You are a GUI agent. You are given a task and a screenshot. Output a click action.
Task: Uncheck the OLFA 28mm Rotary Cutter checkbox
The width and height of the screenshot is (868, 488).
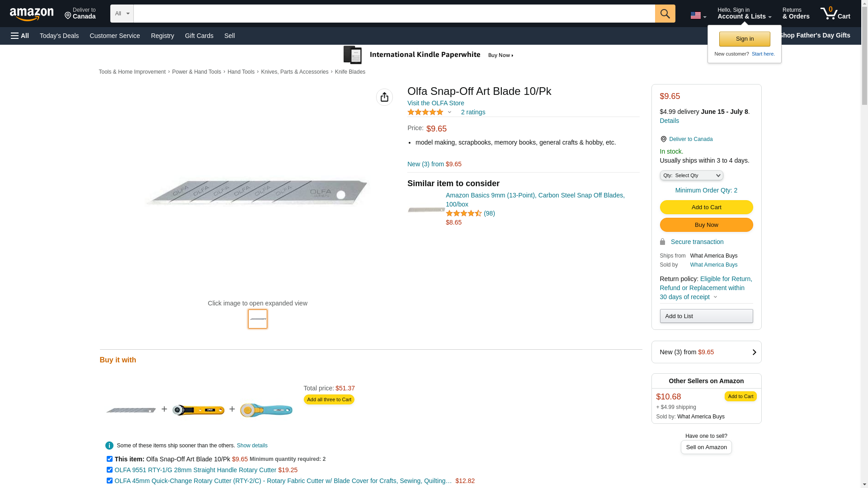[109, 469]
